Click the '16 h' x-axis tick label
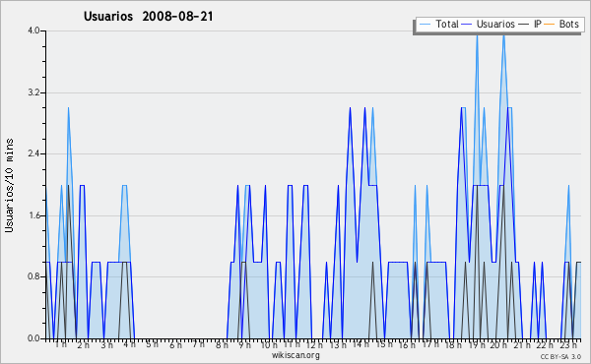Image resolution: width=591 pixels, height=364 pixels. point(407,344)
